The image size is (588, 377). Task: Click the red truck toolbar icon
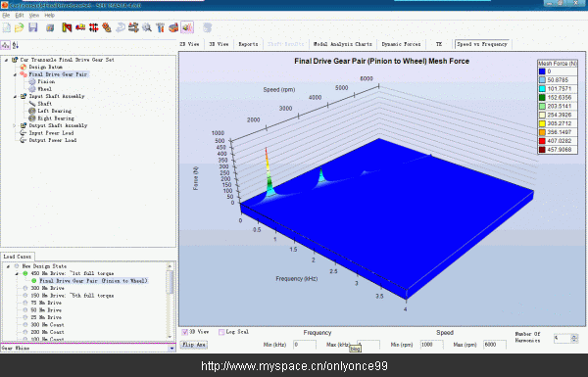click(x=80, y=27)
